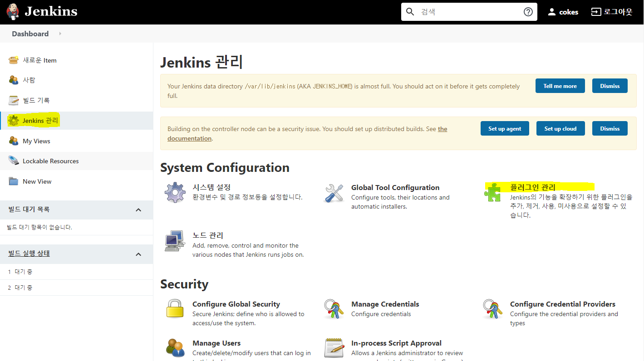Viewport: 644px width, 361px height.
Task: Click the Jenkins butler logo icon
Action: coord(13,11)
